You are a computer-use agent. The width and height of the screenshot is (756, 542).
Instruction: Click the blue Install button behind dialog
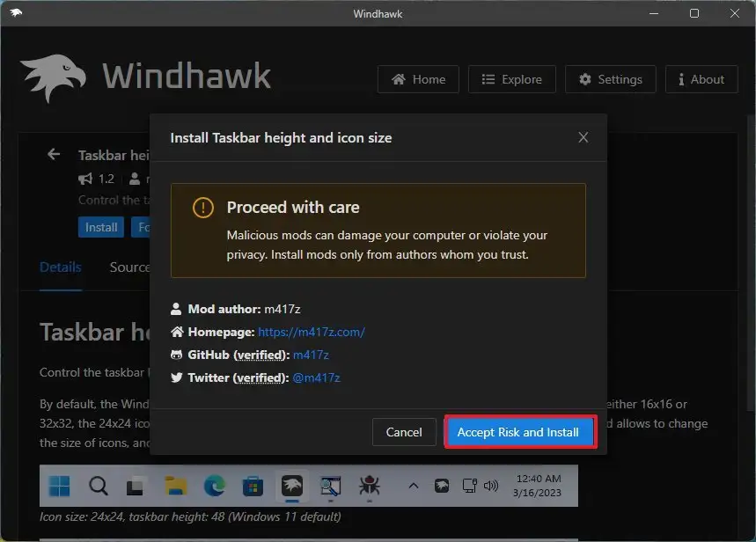point(100,227)
